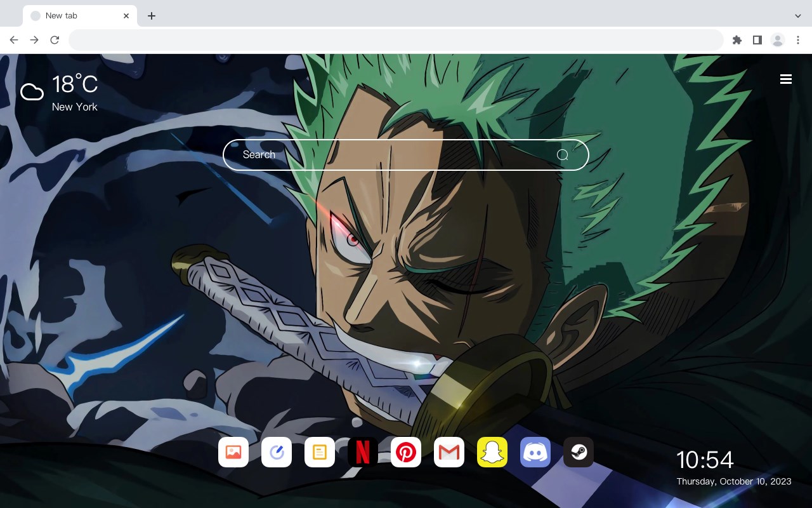
Task: Open the yellow notes shortcut icon
Action: [320, 452]
